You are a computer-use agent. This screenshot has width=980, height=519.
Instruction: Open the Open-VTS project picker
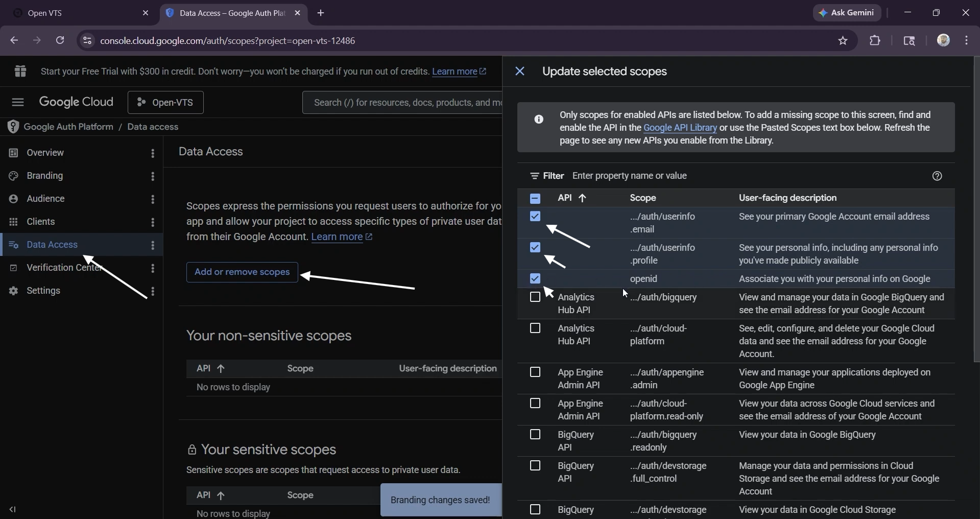coord(165,103)
